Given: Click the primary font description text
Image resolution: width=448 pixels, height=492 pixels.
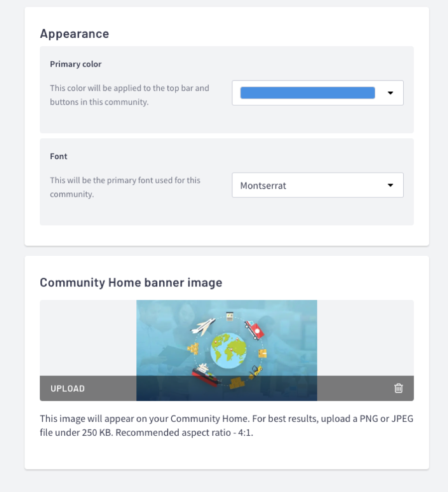Looking at the screenshot, I should point(125,187).
